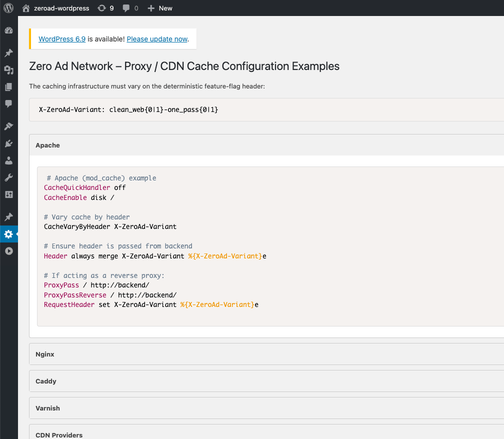The height and width of the screenshot is (439, 504).
Task: Expand the Nginx configuration section
Action: (45, 354)
